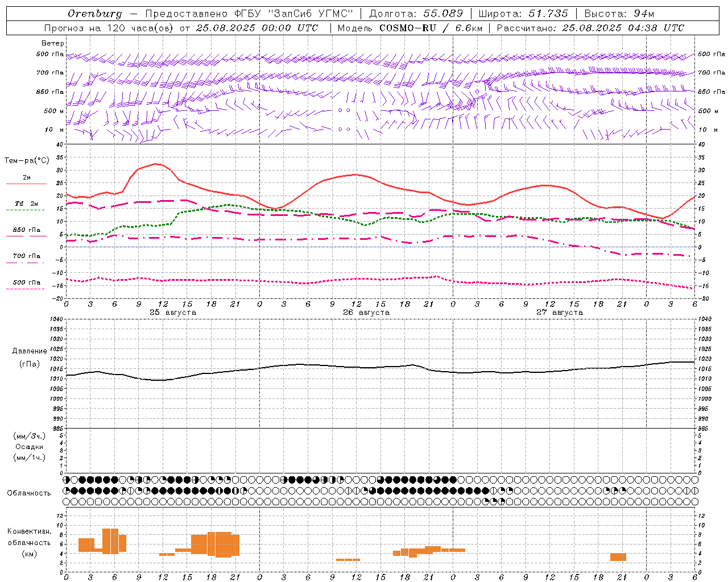
Task: Click the dash-dot 700 гПа temperature legend line
Action: click(x=26, y=263)
